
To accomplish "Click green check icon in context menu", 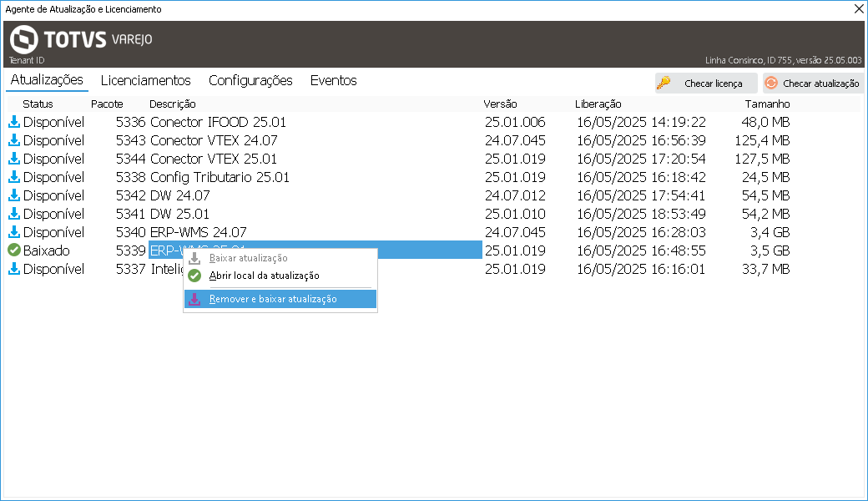I will click(194, 276).
